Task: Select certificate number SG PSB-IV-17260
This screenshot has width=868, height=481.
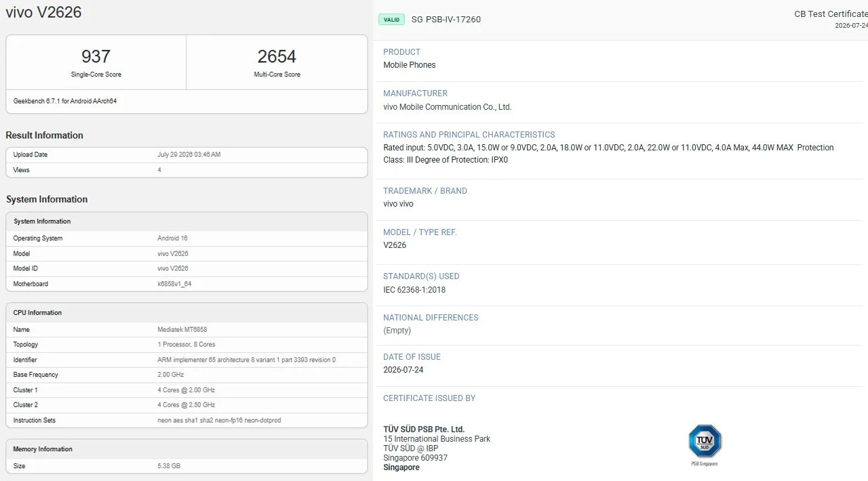Action: (x=446, y=20)
